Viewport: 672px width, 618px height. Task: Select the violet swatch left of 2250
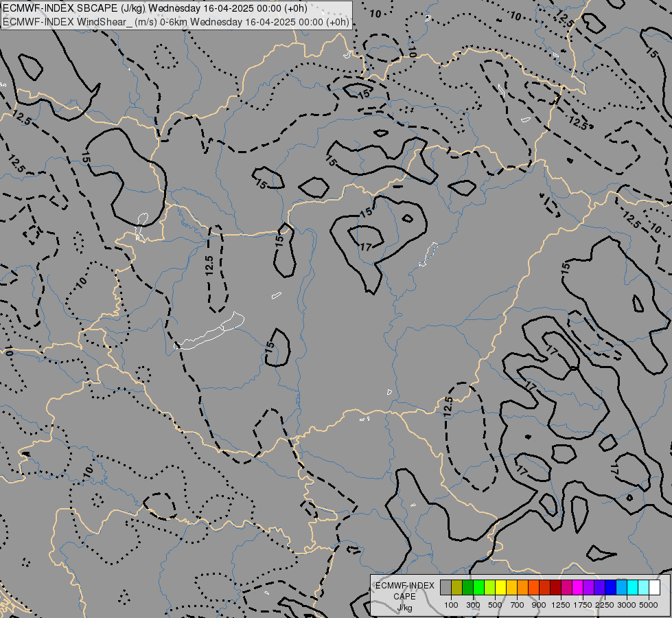click(599, 587)
